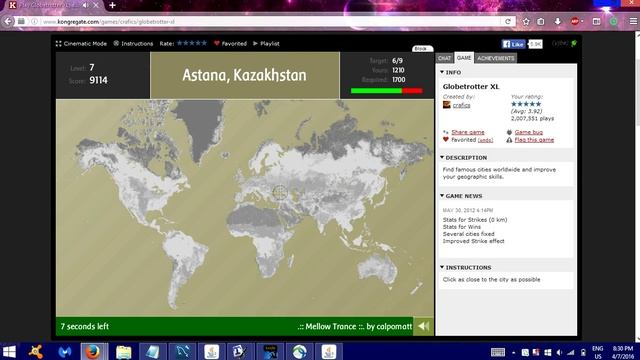Open the volume tray icon

pyautogui.click(x=559, y=352)
